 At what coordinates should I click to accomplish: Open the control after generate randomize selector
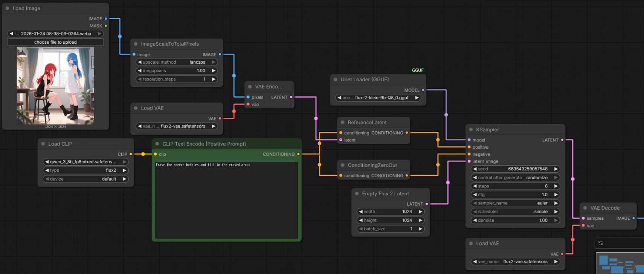click(x=515, y=178)
